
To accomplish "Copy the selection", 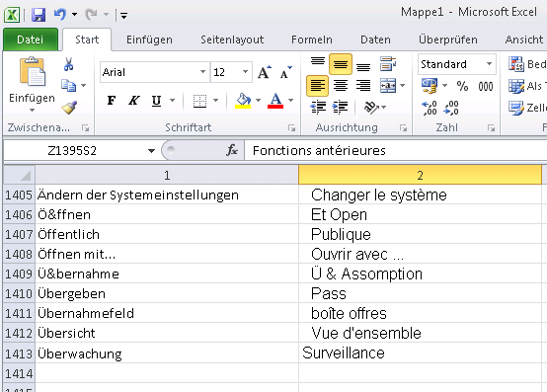I will pos(69,86).
